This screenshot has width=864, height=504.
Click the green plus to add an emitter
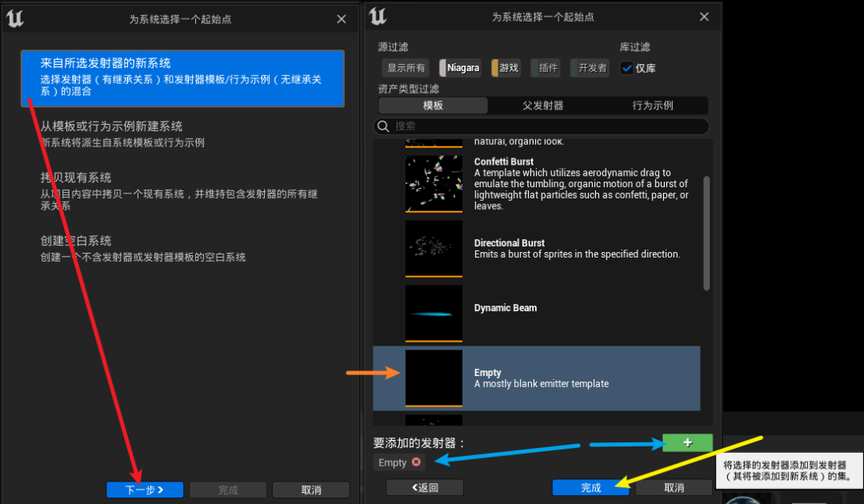point(686,442)
